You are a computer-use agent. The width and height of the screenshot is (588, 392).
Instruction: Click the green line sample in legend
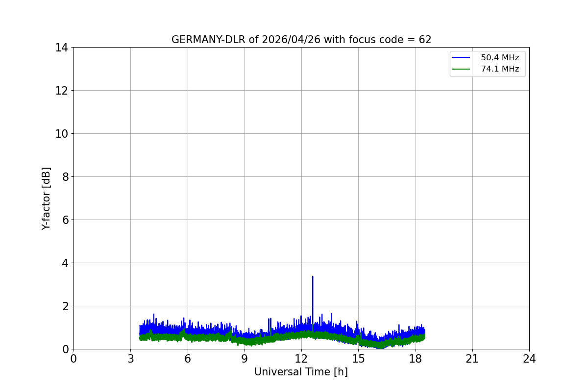tap(462, 69)
